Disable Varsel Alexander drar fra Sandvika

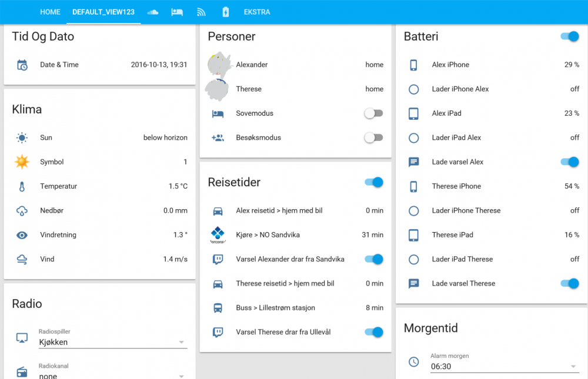point(374,259)
